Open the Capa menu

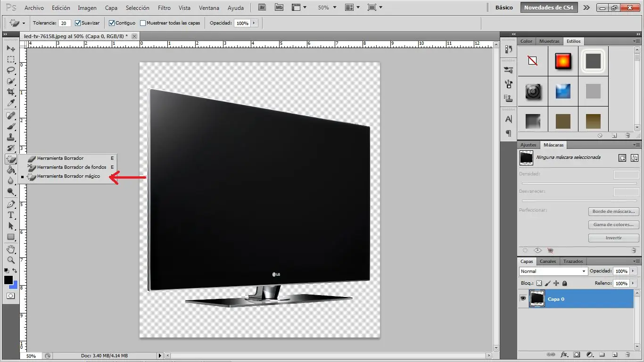[x=111, y=8]
